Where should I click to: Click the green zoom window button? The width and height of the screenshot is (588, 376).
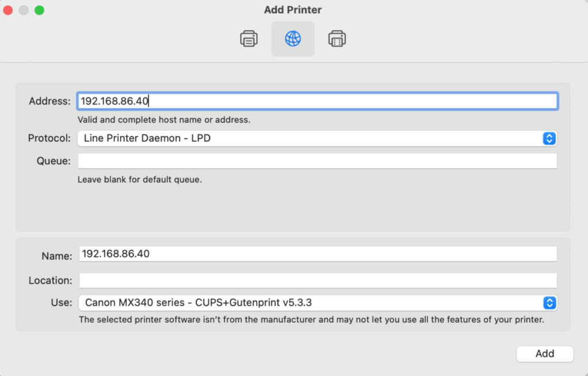point(40,10)
